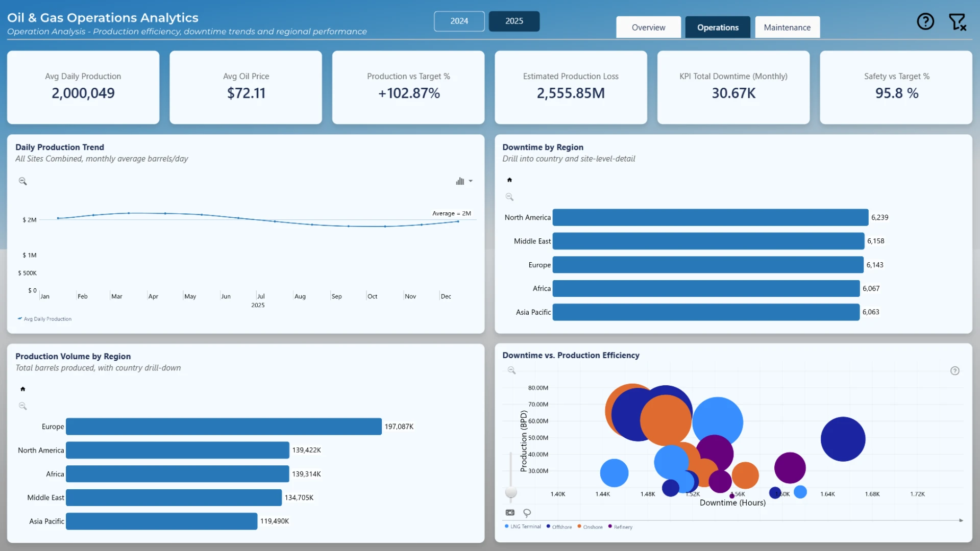
Task: Drill into Europe production volume bar
Action: pyautogui.click(x=224, y=427)
